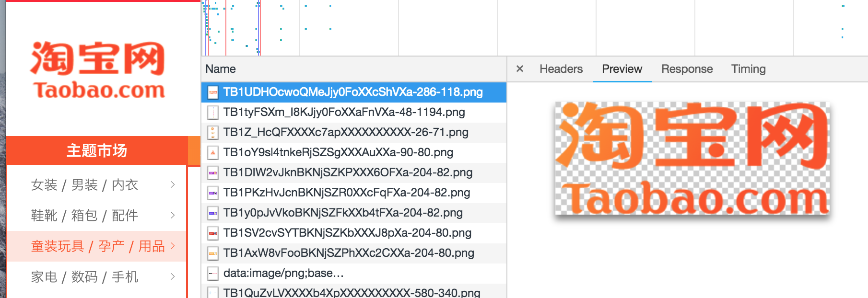868x298 pixels.
Task: Open the Response tab
Action: pos(687,69)
